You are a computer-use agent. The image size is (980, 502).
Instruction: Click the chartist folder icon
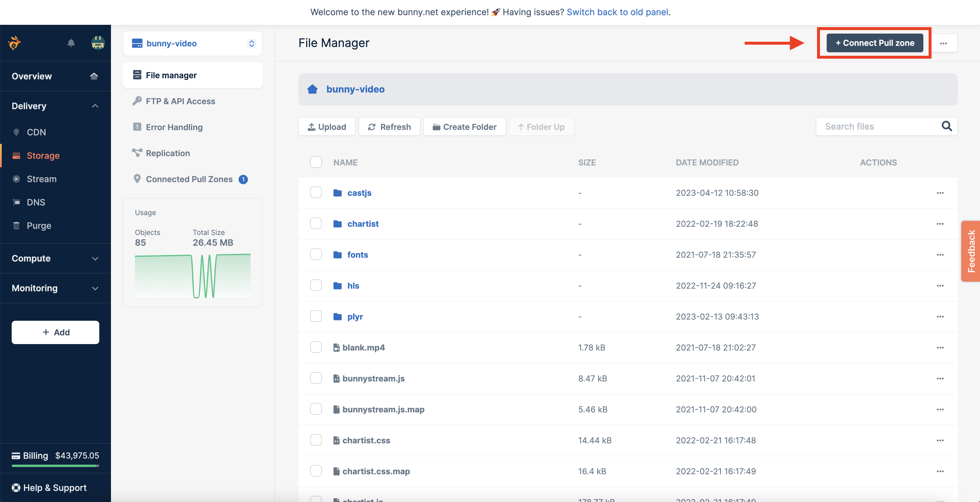coord(338,224)
